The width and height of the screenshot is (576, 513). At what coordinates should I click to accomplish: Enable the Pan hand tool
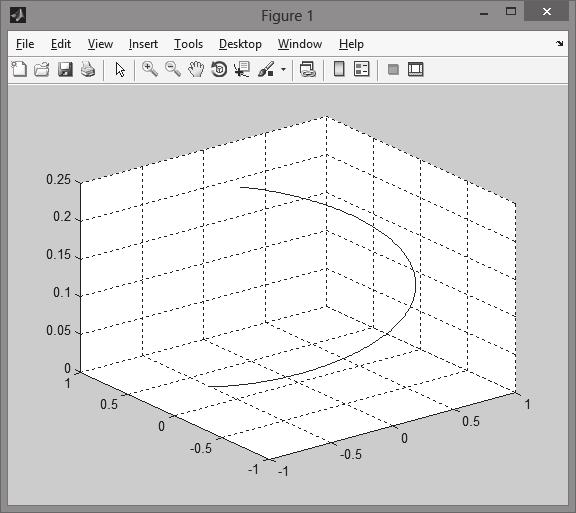coord(196,69)
